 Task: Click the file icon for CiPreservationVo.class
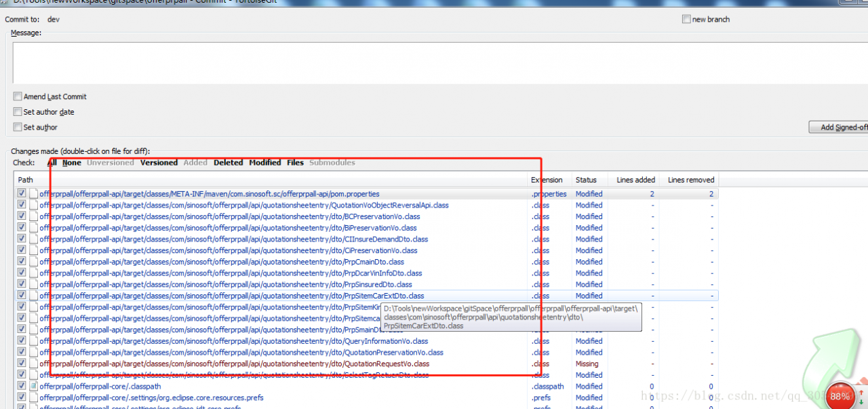click(33, 250)
